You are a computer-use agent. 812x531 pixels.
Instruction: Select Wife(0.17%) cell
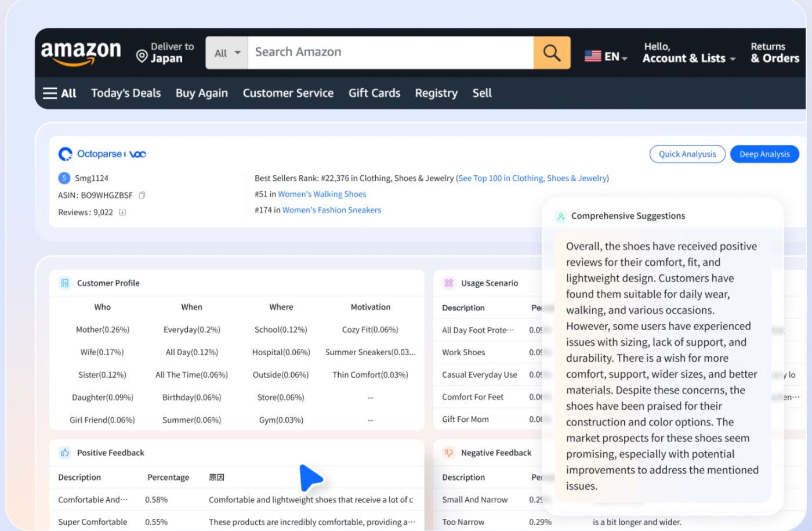pyautogui.click(x=102, y=352)
